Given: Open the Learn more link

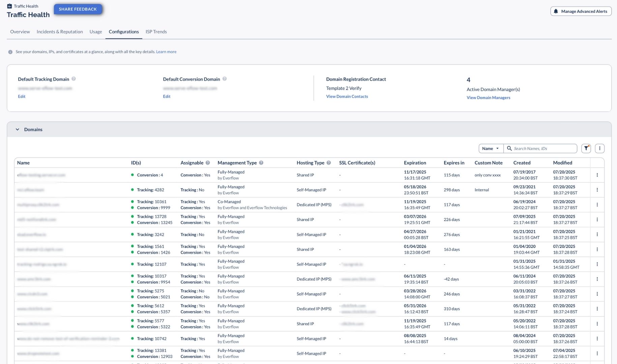Looking at the screenshot, I should (166, 52).
